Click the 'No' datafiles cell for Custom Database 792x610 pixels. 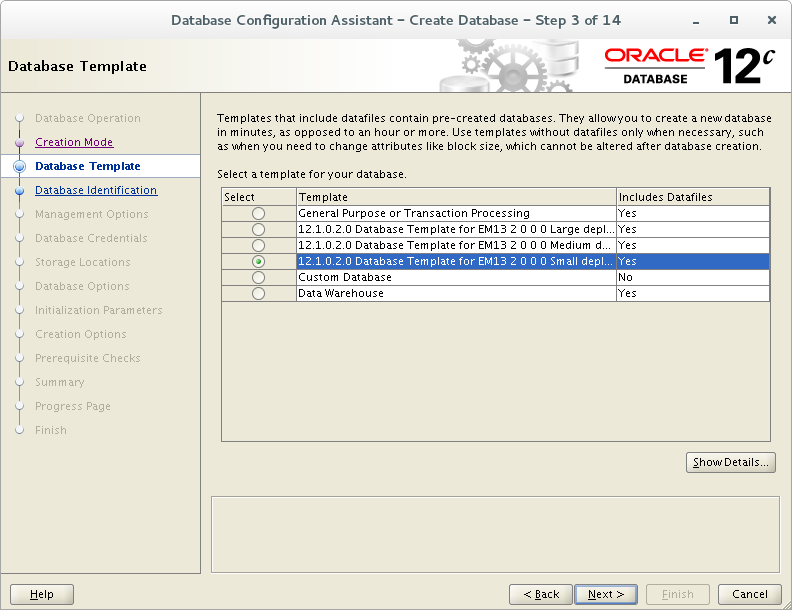click(693, 277)
